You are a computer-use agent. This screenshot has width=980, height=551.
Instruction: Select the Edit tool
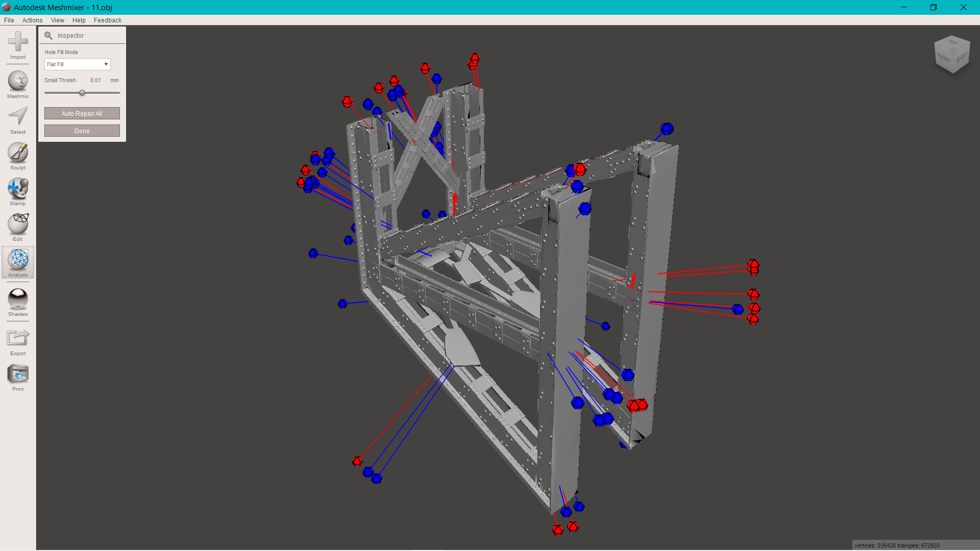pyautogui.click(x=17, y=226)
